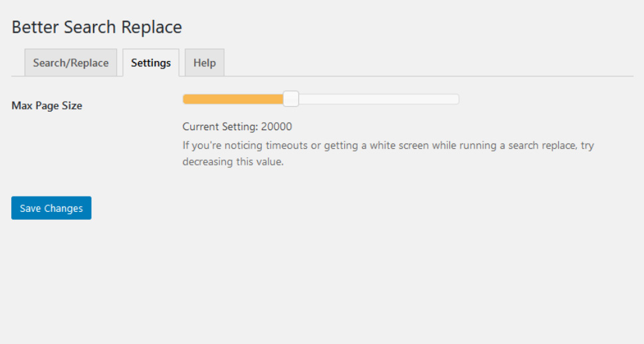Click the word 'Replace' in page title
Viewport: 644px width, 344px height.
pyautogui.click(x=152, y=27)
